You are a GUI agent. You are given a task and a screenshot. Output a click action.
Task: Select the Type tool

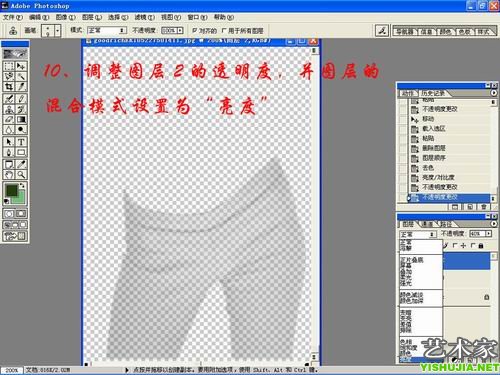pos(21,142)
